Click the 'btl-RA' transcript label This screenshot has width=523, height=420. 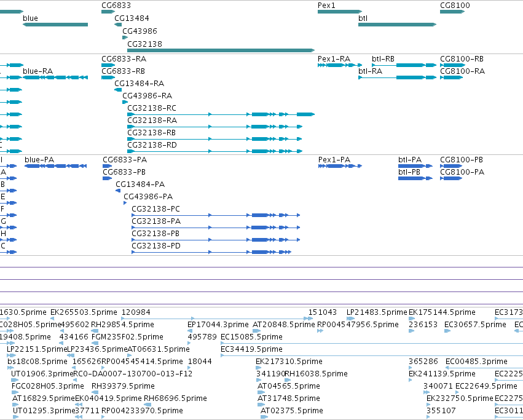point(370,71)
